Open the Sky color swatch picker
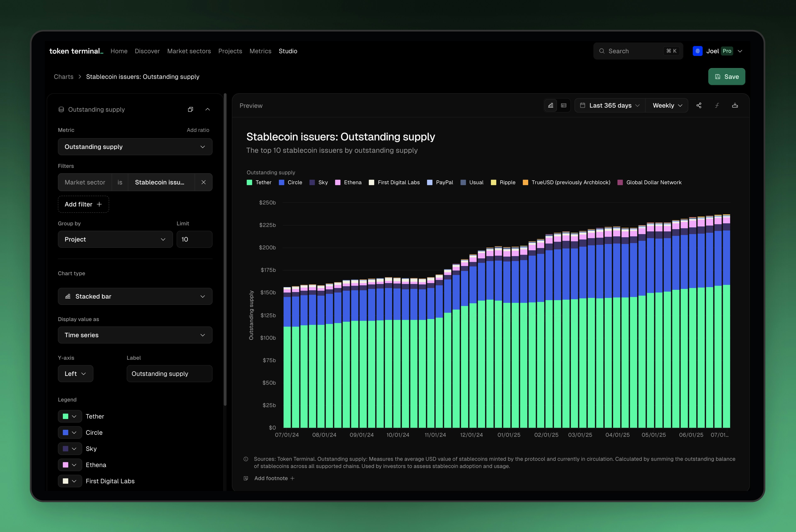The image size is (796, 532). [70, 449]
